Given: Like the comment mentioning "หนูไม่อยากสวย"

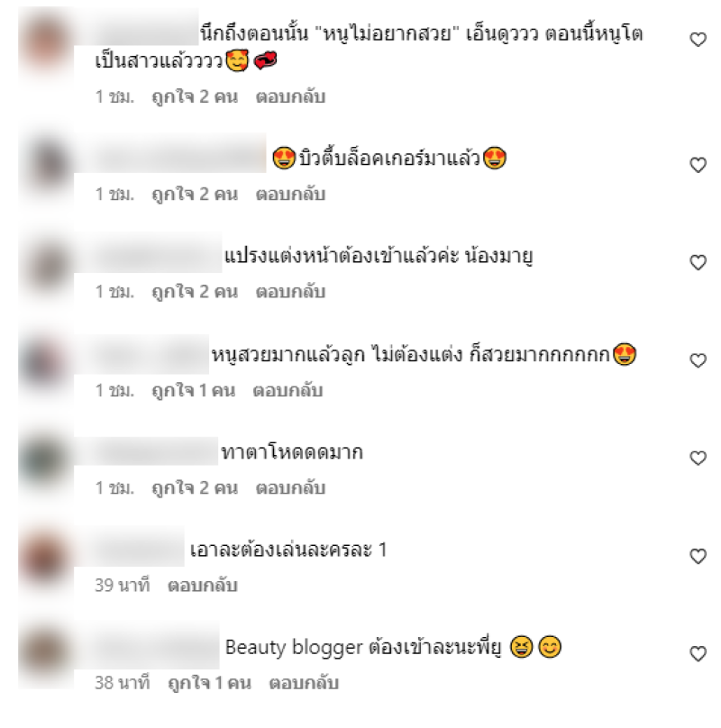Looking at the screenshot, I should pyautogui.click(x=698, y=40).
